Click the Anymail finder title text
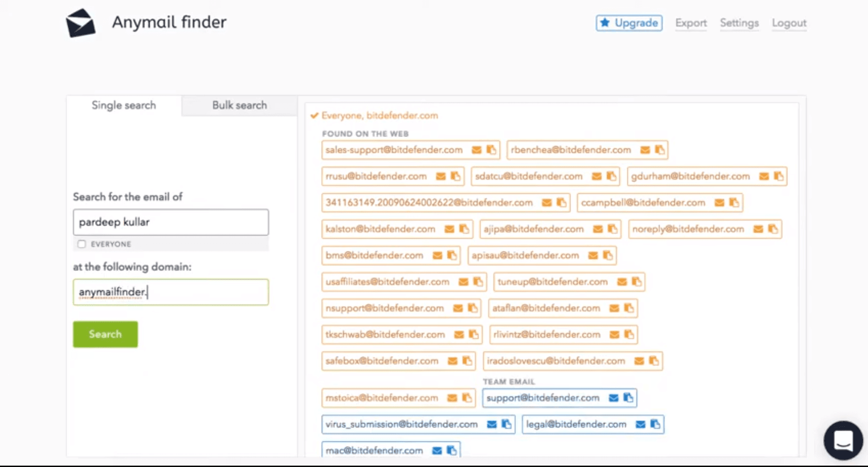The image size is (868, 467). coord(169,22)
